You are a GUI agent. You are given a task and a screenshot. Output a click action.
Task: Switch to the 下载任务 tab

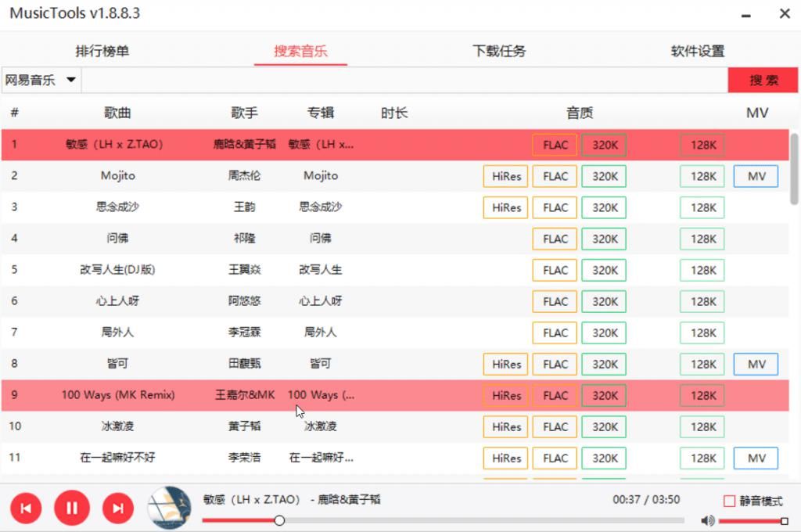tap(498, 51)
